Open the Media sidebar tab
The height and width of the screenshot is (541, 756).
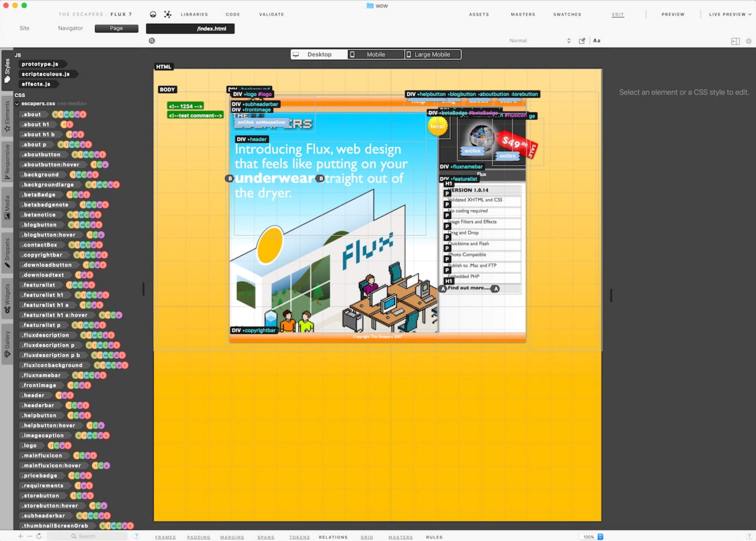[x=7, y=207]
